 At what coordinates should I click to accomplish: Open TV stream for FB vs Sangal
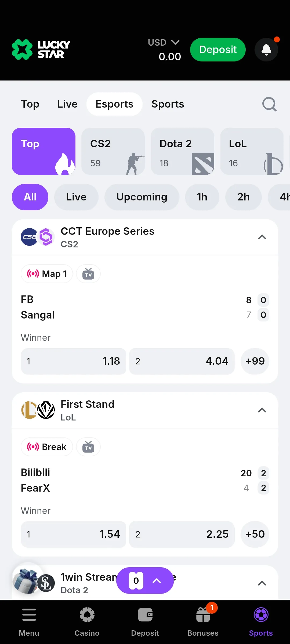click(x=88, y=274)
